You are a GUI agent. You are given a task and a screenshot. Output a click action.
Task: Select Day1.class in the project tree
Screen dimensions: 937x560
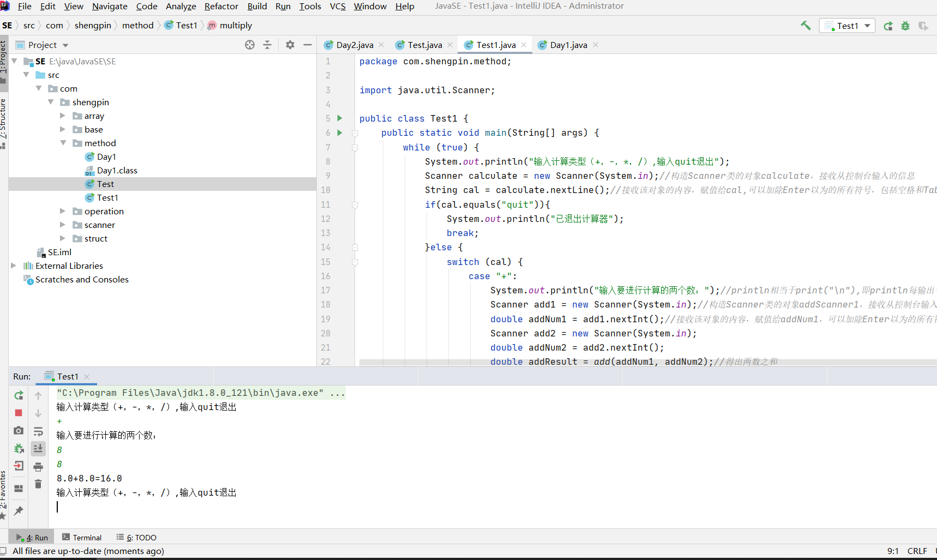pos(117,170)
